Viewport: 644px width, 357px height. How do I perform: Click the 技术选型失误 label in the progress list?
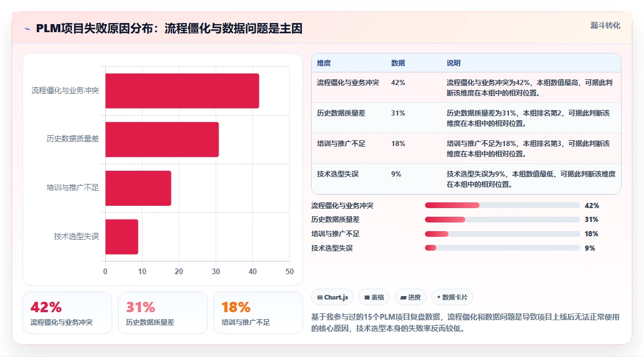[332, 248]
